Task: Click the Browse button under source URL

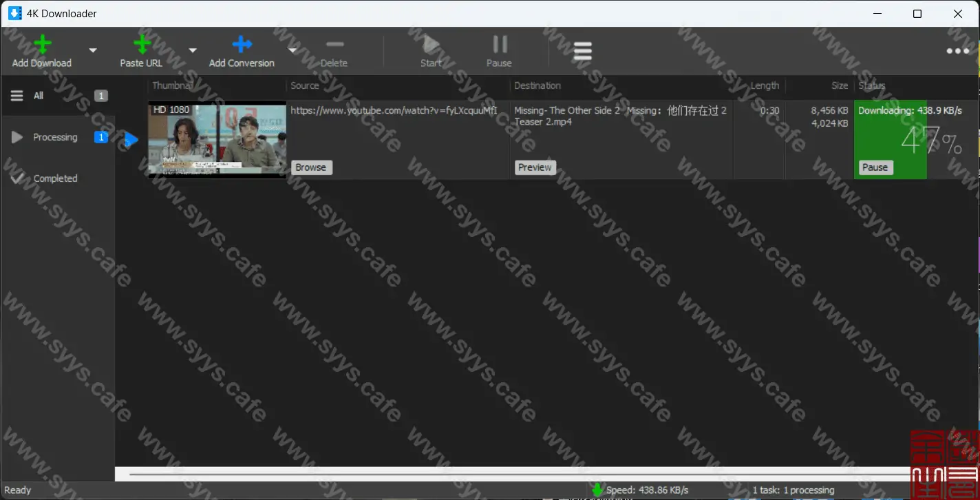Action: 311,167
